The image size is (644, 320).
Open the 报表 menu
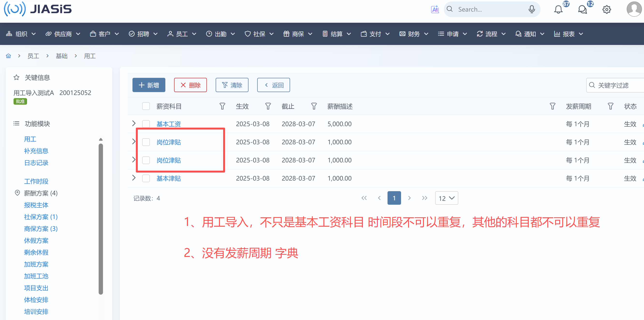568,34
